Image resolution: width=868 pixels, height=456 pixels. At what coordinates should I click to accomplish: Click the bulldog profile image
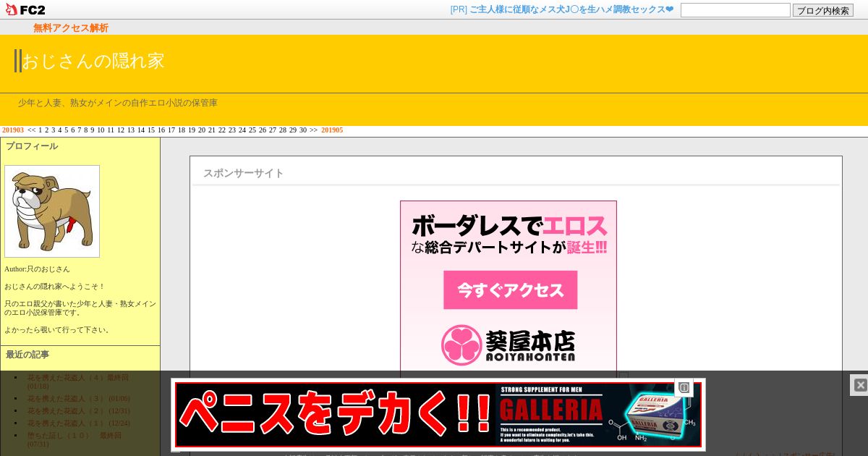[x=52, y=211]
